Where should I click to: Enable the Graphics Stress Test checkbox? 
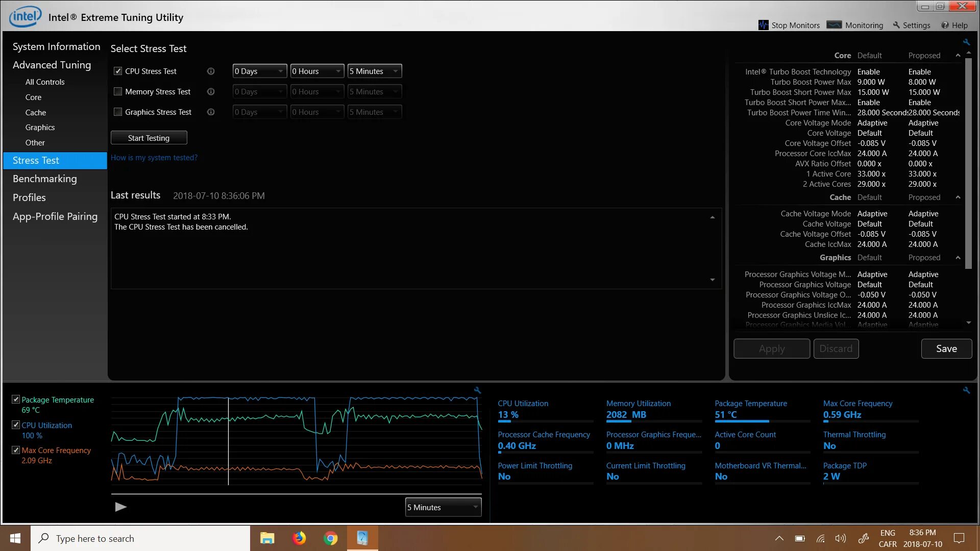118,112
